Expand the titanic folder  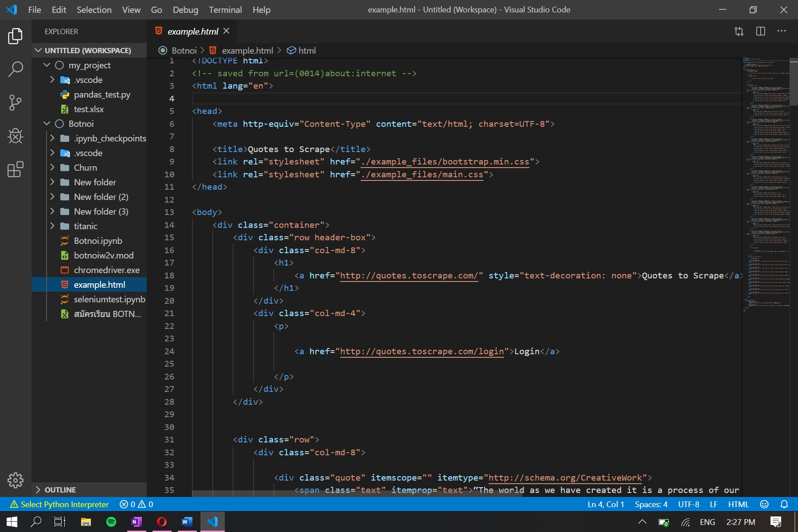85,226
